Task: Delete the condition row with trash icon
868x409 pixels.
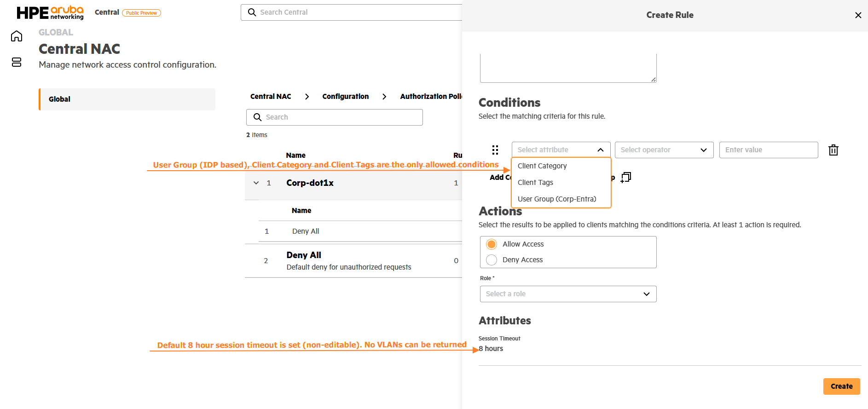Action: [833, 150]
